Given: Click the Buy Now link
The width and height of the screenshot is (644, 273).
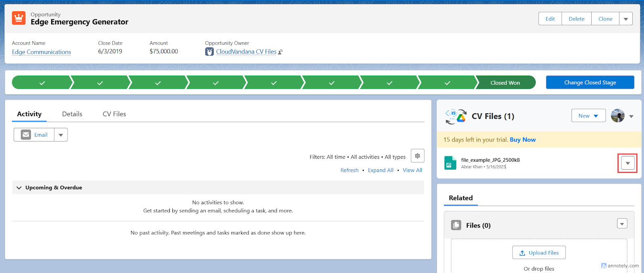Looking at the screenshot, I should 523,140.
